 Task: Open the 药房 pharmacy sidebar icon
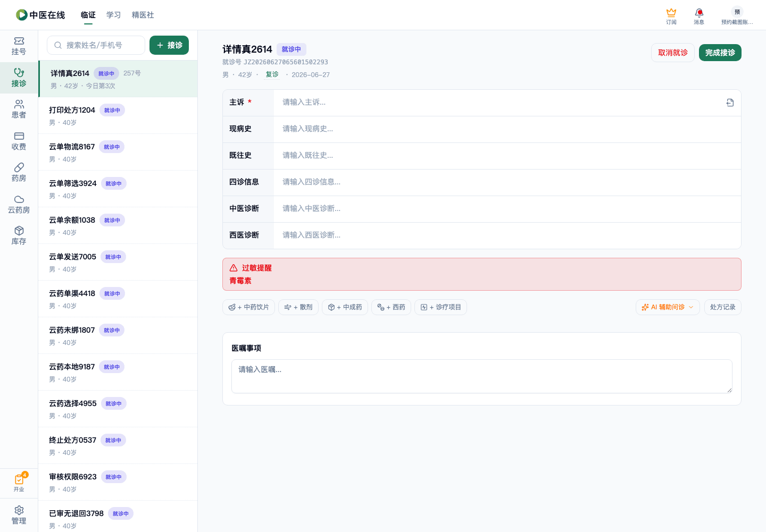pos(19,172)
